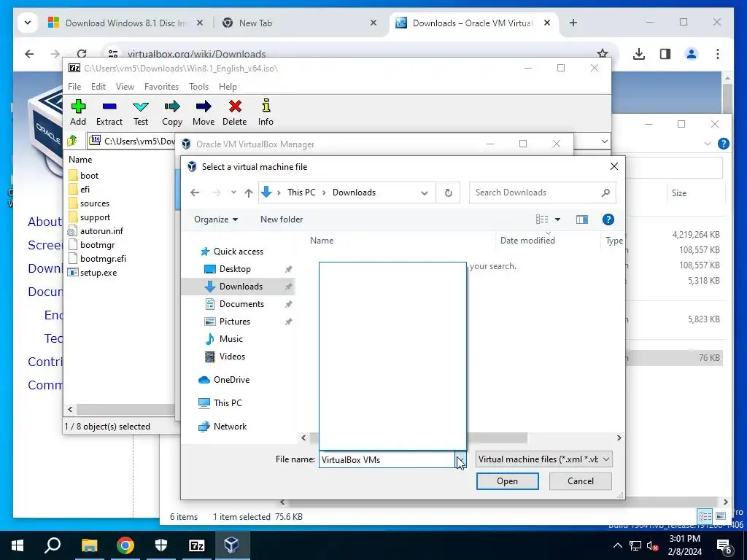This screenshot has height=560, width=747.
Task: Open Chrome from the taskbar
Action: pos(125,545)
